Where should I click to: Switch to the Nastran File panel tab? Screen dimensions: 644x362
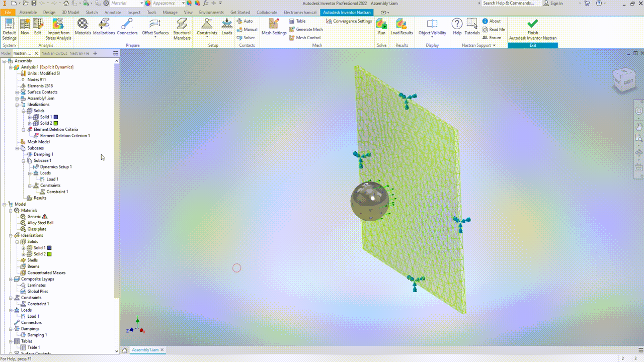[x=79, y=53]
